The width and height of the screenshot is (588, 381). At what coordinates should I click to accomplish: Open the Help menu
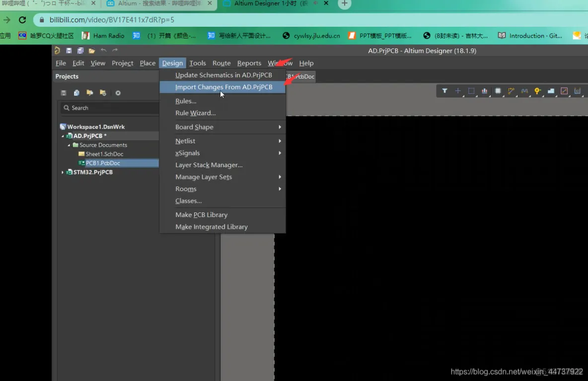click(x=306, y=63)
